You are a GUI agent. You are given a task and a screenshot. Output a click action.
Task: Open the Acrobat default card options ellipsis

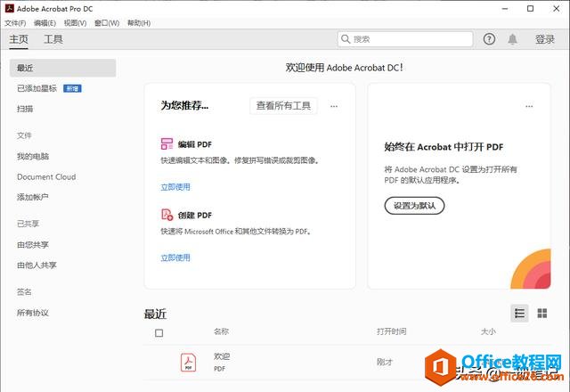point(529,106)
